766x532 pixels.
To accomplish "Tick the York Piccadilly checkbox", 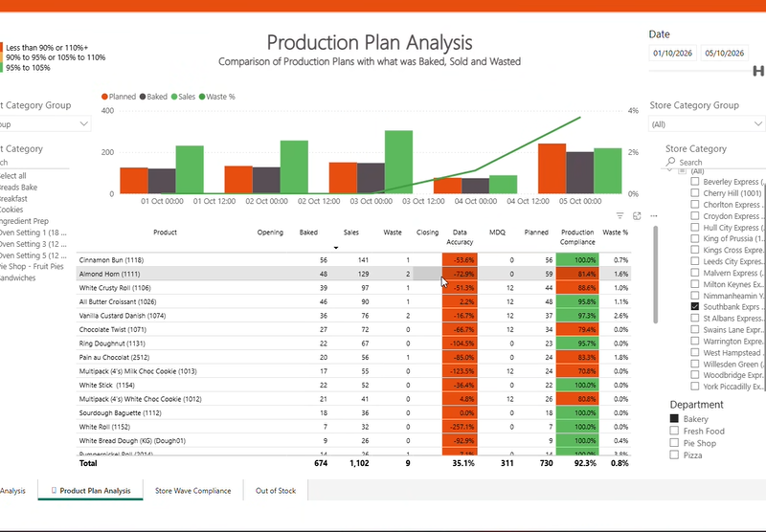I will [x=695, y=386].
